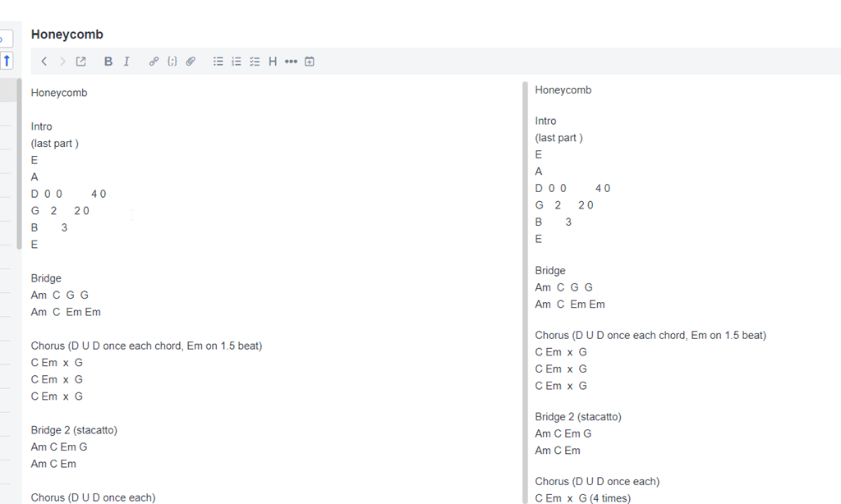Click the editor pane vertical scrollbar
Viewport: 841px width, 504px height.
point(20,164)
